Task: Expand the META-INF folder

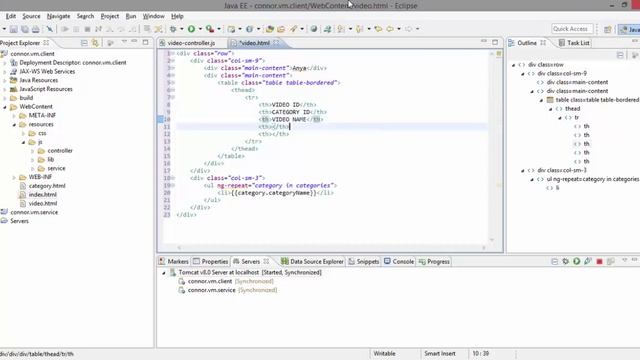Action: [x=14, y=116]
